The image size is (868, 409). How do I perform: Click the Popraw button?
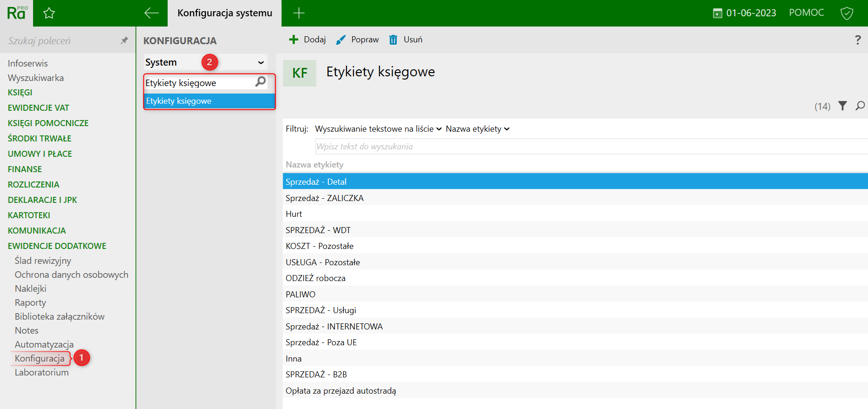pyautogui.click(x=358, y=40)
